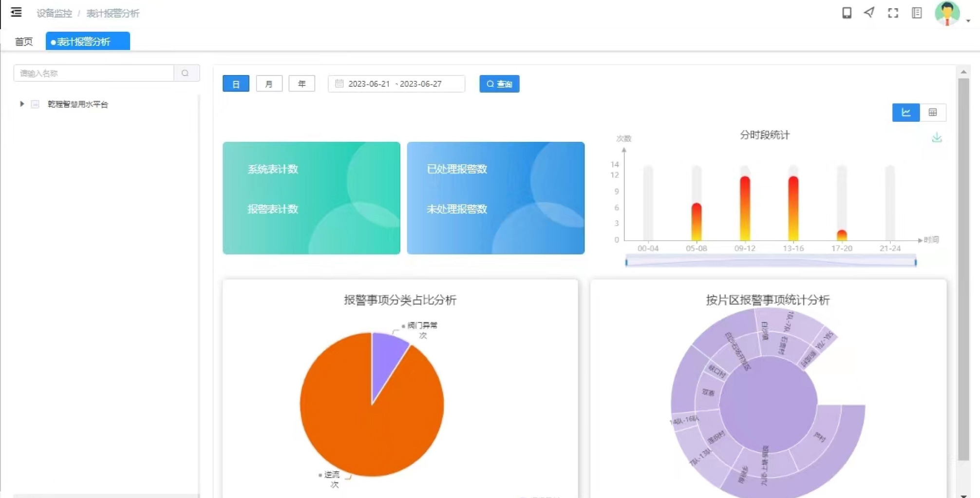This screenshot has height=498, width=980.
Task: Open the user avatar dropdown arrow
Action: coord(968,20)
